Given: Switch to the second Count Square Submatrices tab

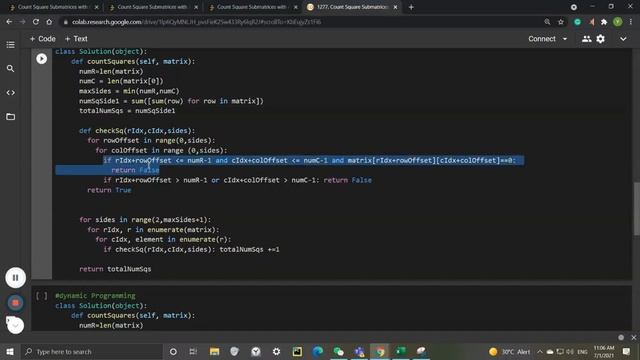Looking at the screenshot, I should point(152,7).
